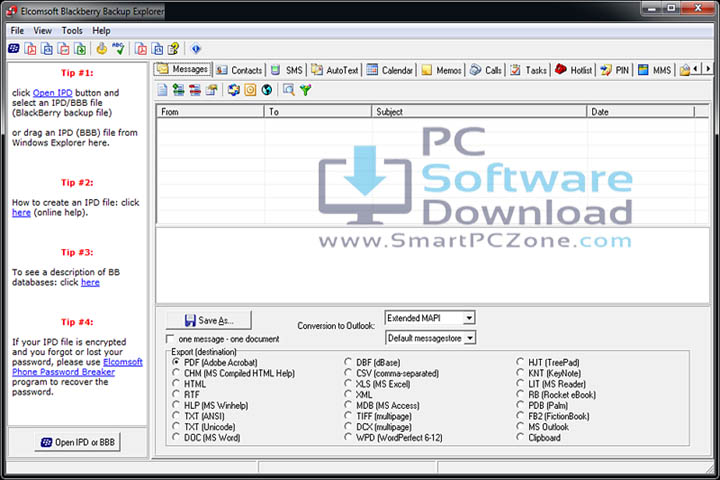Select CHM (MS Compiled HTML Help) option

click(x=176, y=373)
